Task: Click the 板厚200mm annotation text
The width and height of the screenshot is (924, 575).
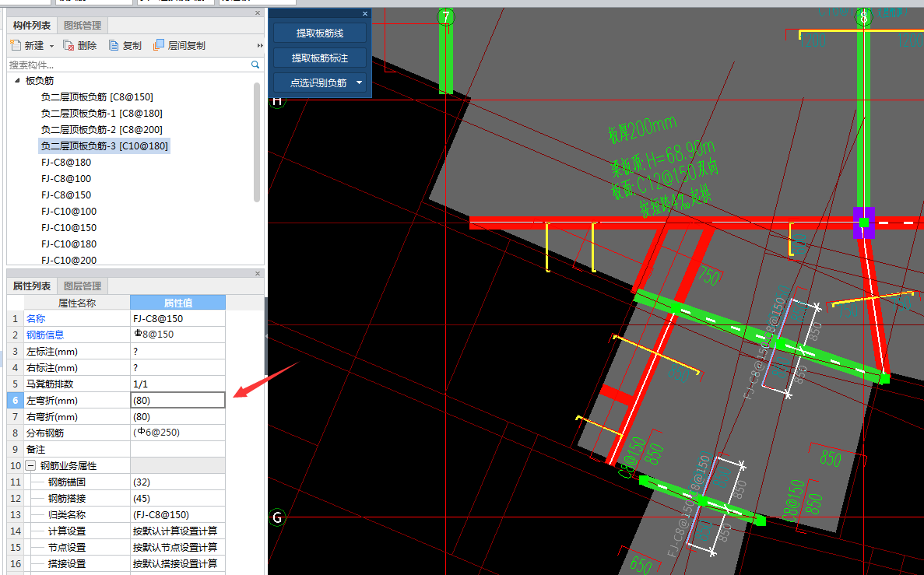Action: point(642,128)
